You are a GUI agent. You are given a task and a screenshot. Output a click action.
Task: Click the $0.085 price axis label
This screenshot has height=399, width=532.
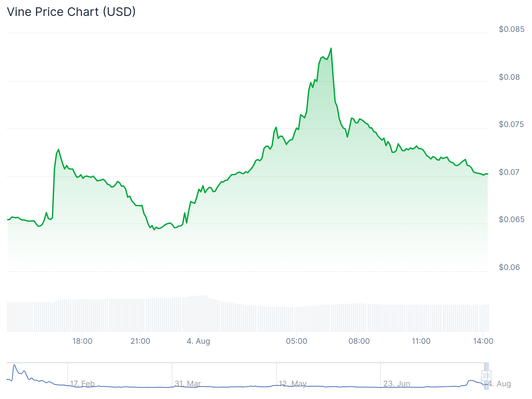click(x=511, y=29)
